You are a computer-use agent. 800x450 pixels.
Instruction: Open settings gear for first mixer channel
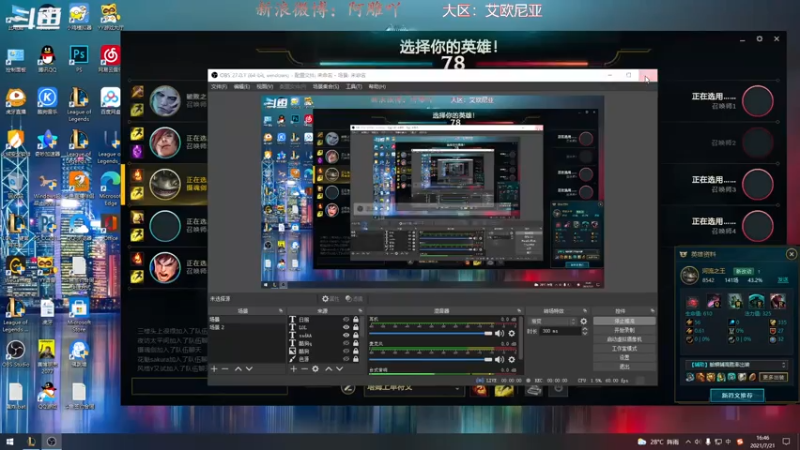point(512,333)
